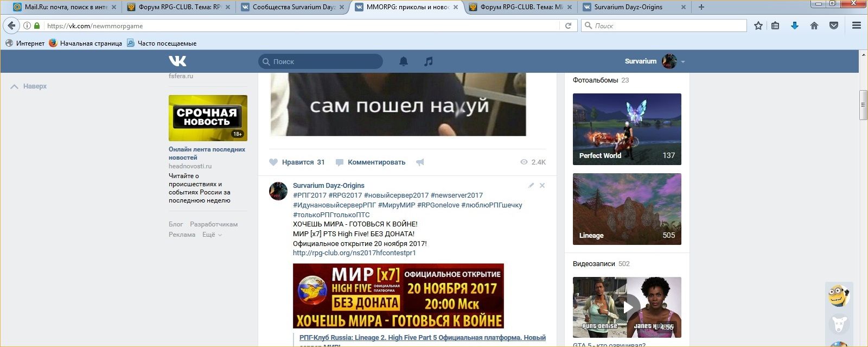
Task: Open Разработчикам footer link
Action: coord(214,224)
